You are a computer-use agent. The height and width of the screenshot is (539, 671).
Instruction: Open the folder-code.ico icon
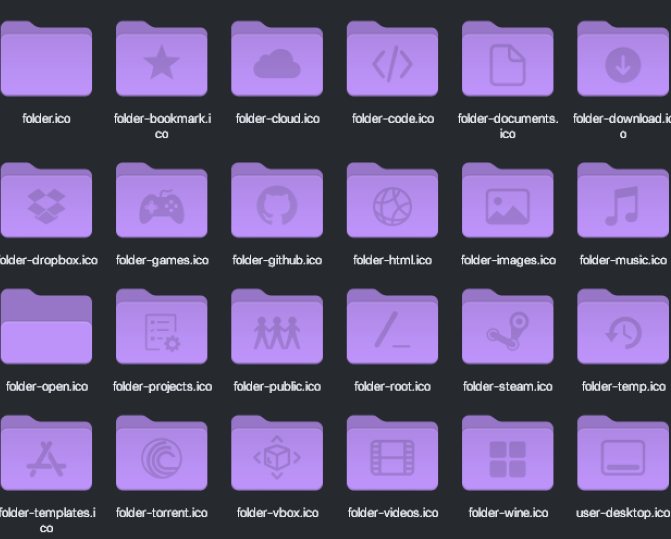(392, 64)
